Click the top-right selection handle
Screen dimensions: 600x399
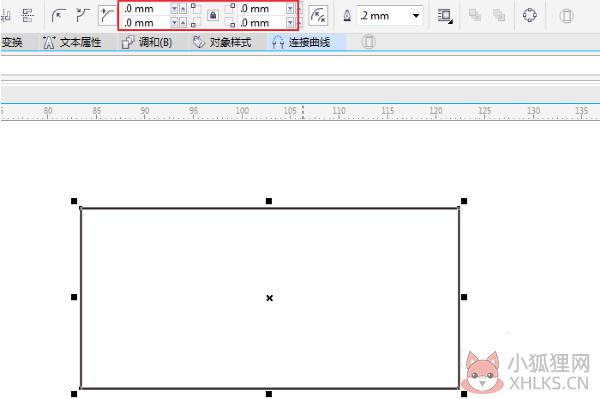coord(464,201)
